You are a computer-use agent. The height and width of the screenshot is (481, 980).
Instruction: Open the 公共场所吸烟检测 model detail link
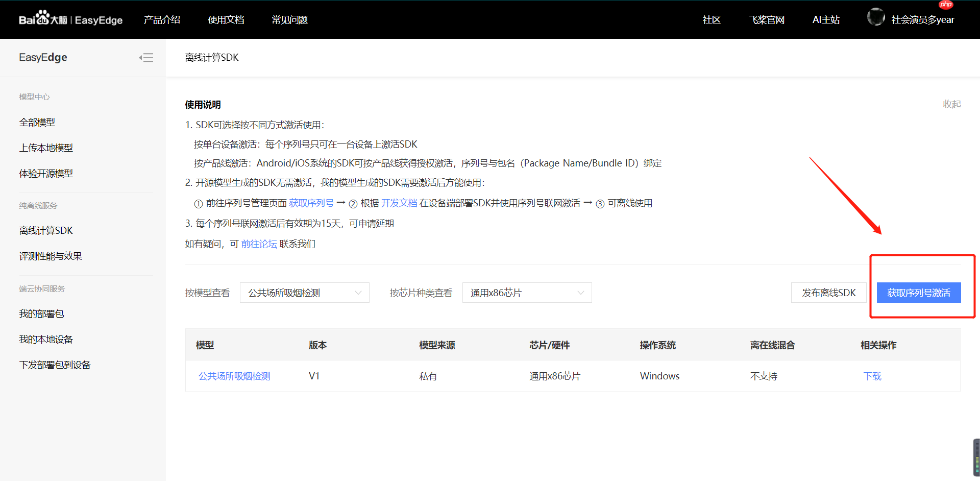pyautogui.click(x=234, y=376)
